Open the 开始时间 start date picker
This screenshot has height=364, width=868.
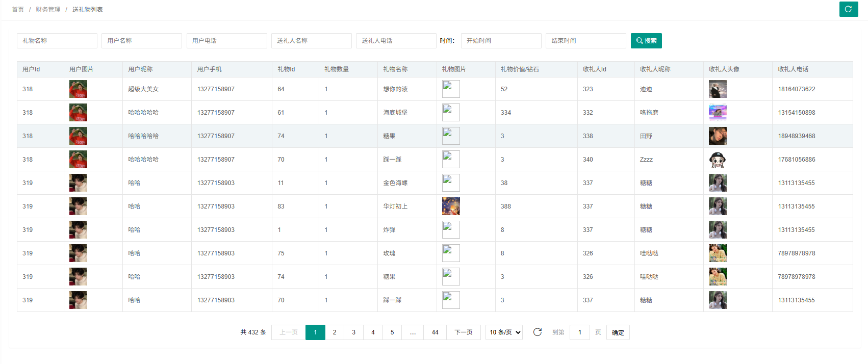click(x=501, y=41)
